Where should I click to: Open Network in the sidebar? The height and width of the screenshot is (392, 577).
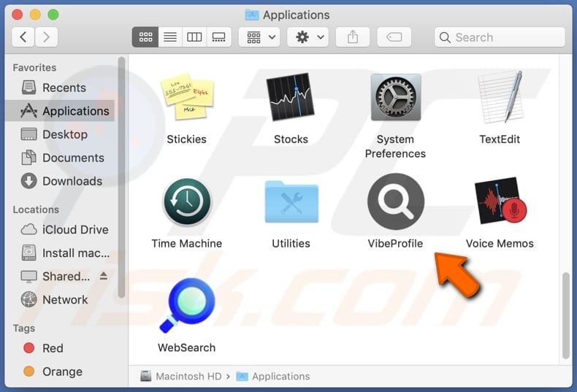pyautogui.click(x=61, y=300)
